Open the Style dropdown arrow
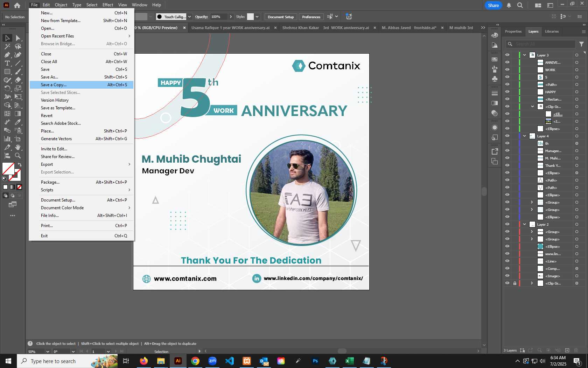 click(x=257, y=17)
